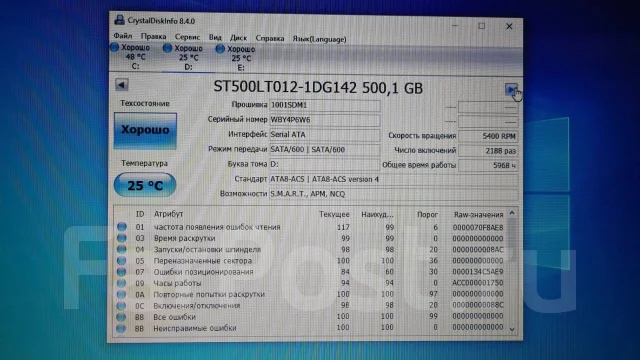This screenshot has width=640, height=360.
Task: Click the Текущее column header
Action: tap(334, 214)
